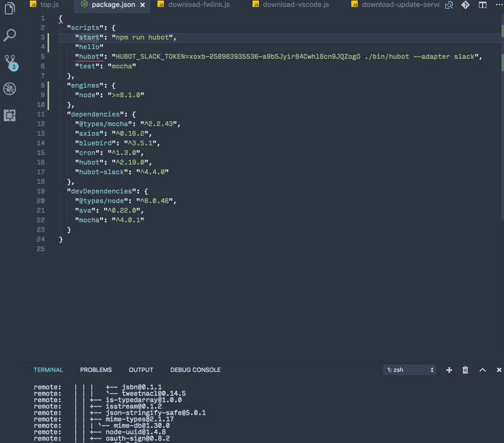Click line number 11 in gutter
504x443 pixels.
tap(41, 114)
